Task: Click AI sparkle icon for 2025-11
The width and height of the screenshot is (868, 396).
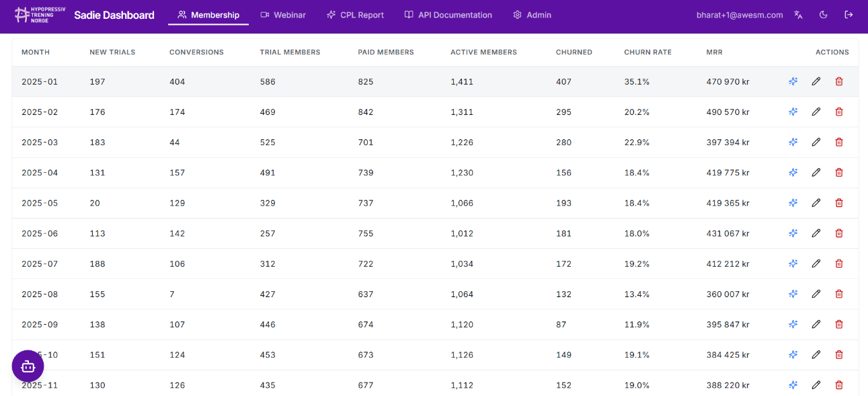Action: click(793, 385)
